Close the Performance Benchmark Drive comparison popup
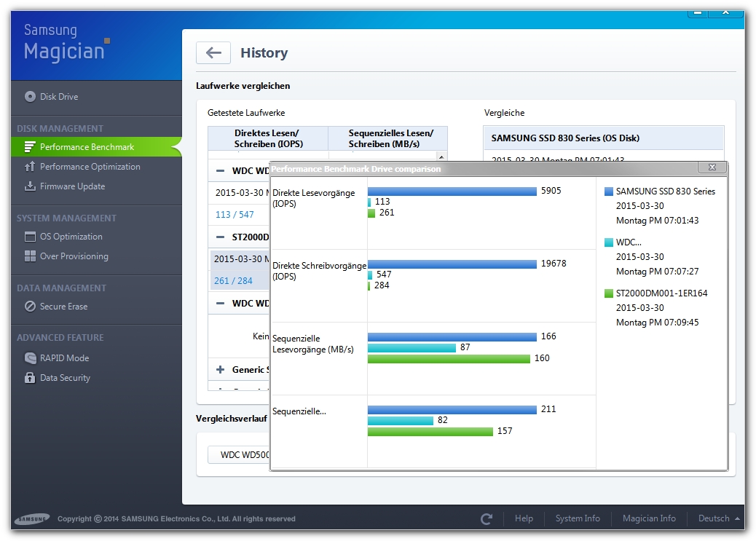 pos(712,167)
